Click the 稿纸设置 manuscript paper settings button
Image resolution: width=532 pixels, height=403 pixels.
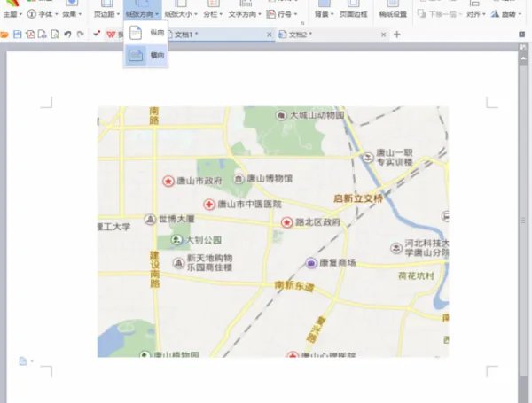[x=393, y=14]
